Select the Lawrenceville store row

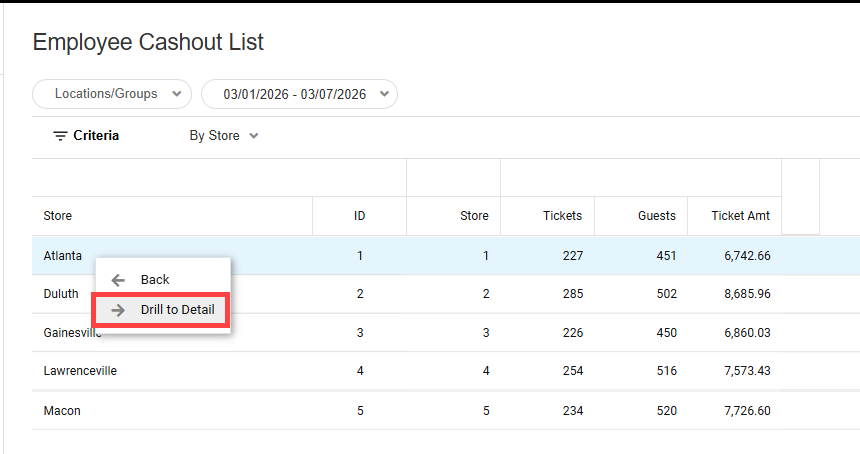pos(80,371)
